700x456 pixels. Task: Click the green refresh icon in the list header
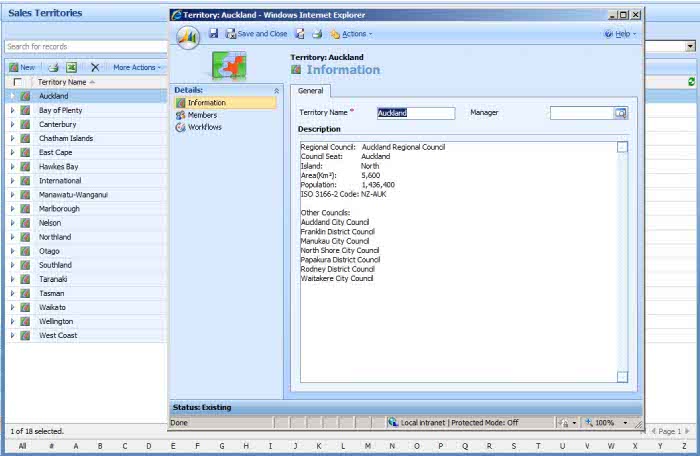[x=690, y=81]
